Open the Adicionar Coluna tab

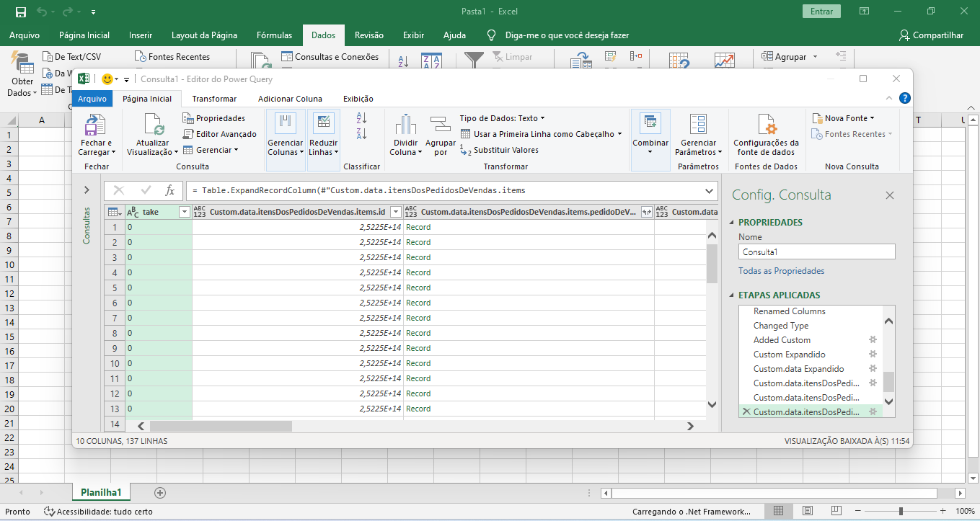point(290,99)
